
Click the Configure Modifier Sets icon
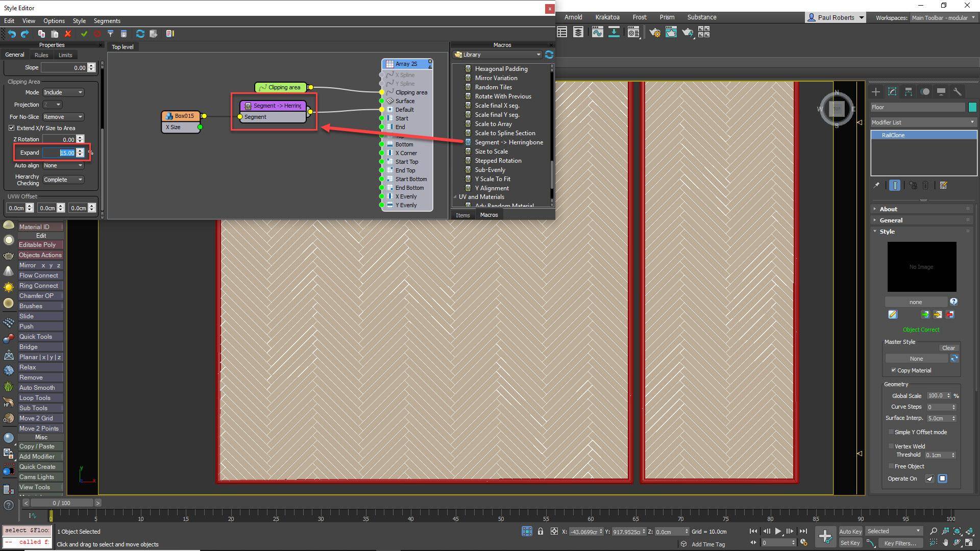[x=943, y=186]
